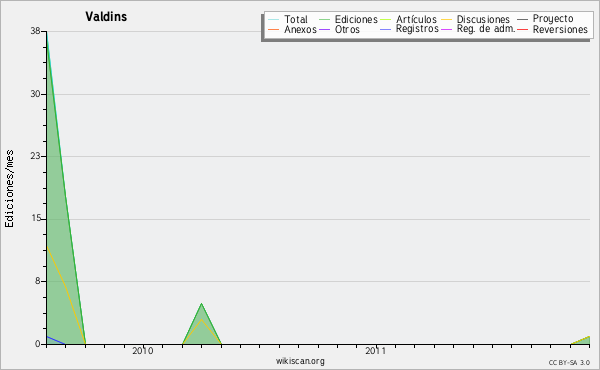The image size is (600, 370).
Task: Click the red Reversiones legend line swatch
Action: coord(522,30)
